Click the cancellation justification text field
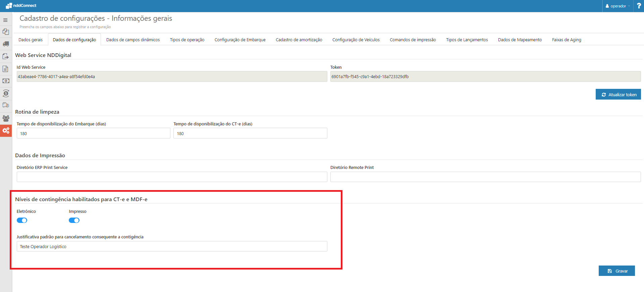 pyautogui.click(x=172, y=246)
